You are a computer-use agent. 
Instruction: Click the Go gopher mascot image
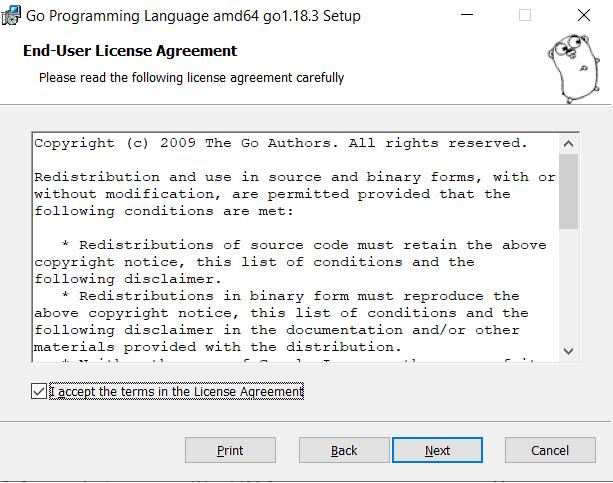573,68
